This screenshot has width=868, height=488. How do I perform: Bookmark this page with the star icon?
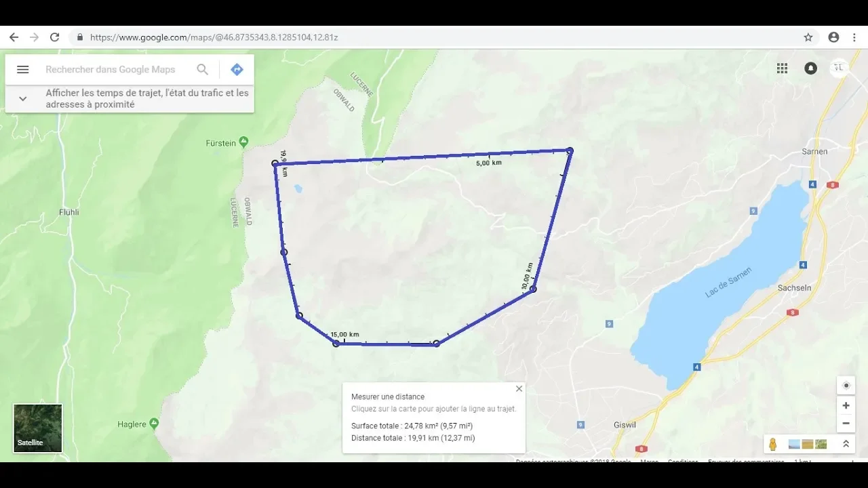(x=808, y=37)
